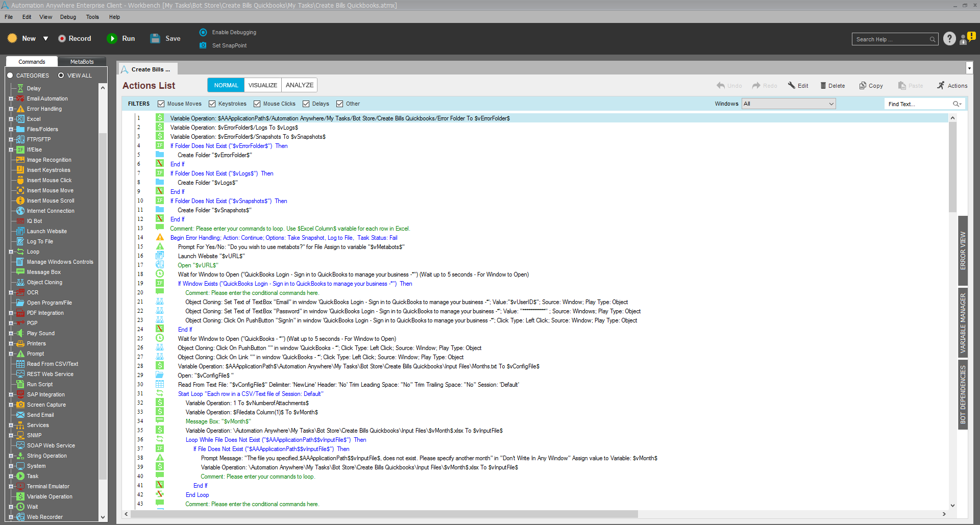Switch to the MetaBots tab
Viewport: 980px width, 525px height.
click(82, 62)
